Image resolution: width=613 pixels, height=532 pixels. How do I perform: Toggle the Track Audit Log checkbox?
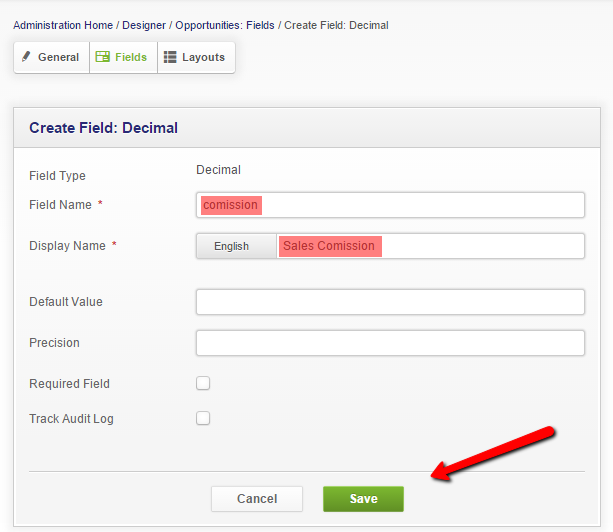(203, 418)
